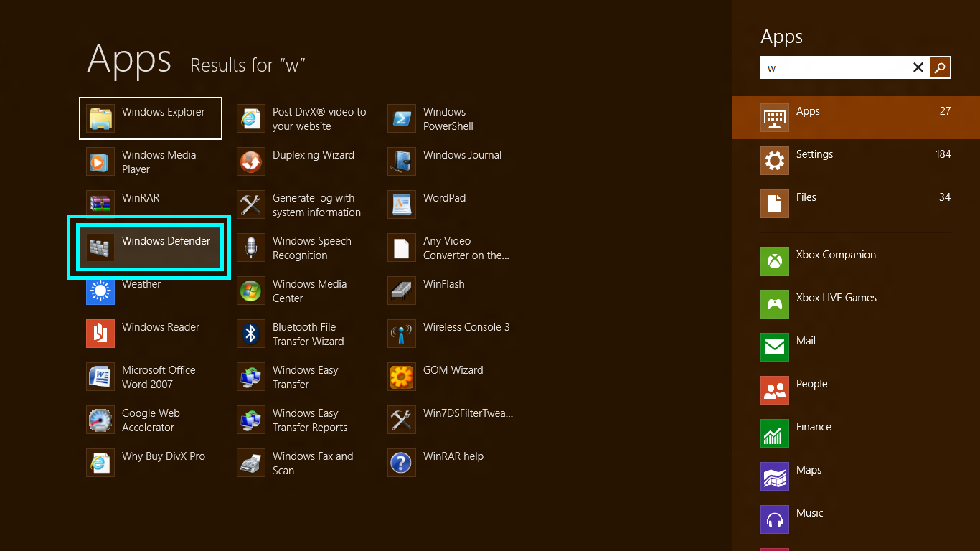Open the People app

tap(811, 383)
